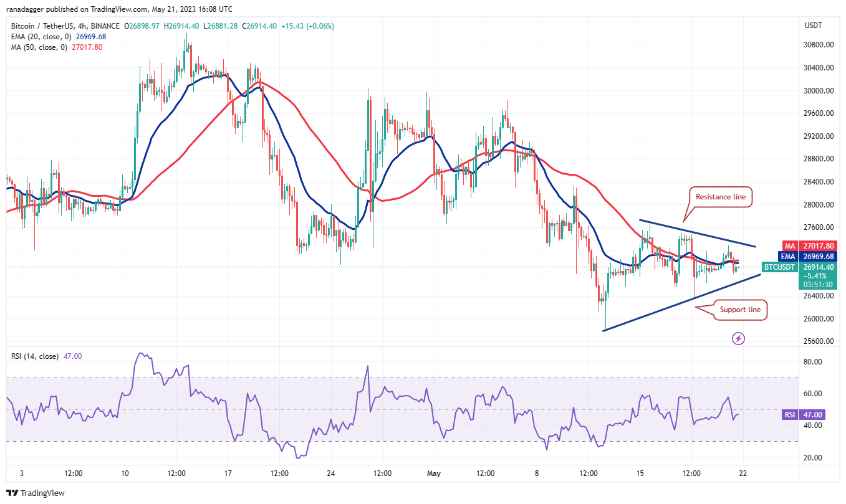Screen dimensions: 846x504
Task: Click the RSI 40.00 axis label
Action: 814,426
